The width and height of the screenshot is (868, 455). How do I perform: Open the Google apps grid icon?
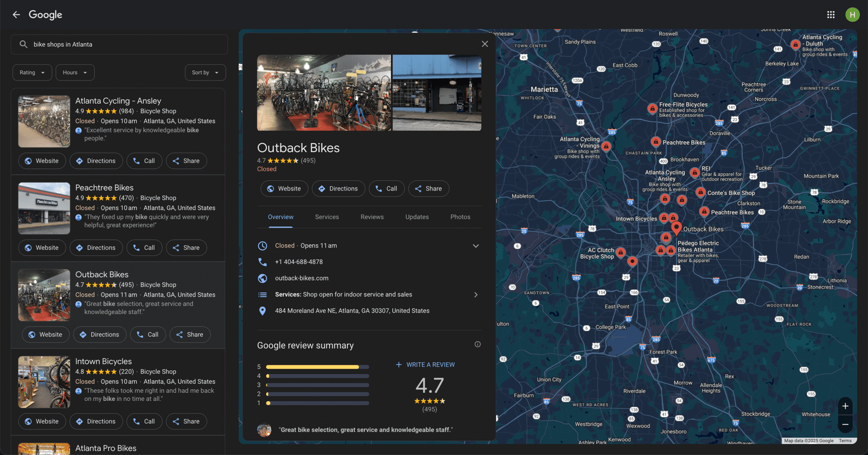point(831,15)
